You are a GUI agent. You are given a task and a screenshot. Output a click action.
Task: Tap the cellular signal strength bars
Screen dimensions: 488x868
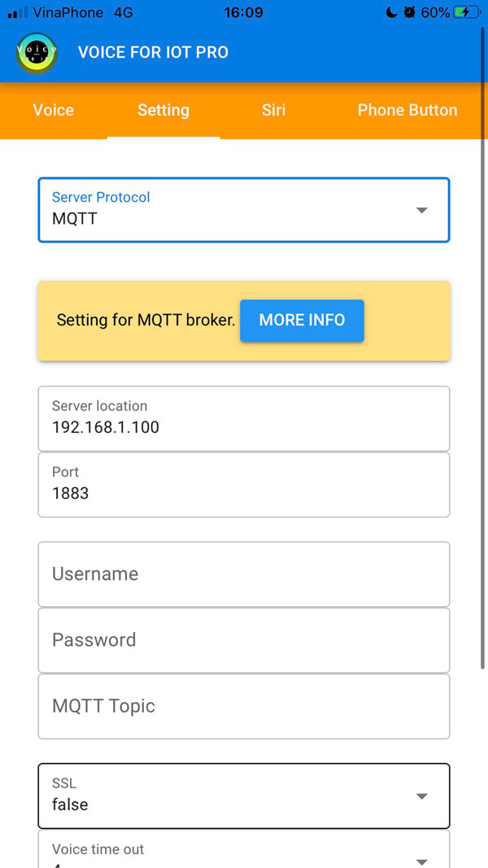(17, 13)
